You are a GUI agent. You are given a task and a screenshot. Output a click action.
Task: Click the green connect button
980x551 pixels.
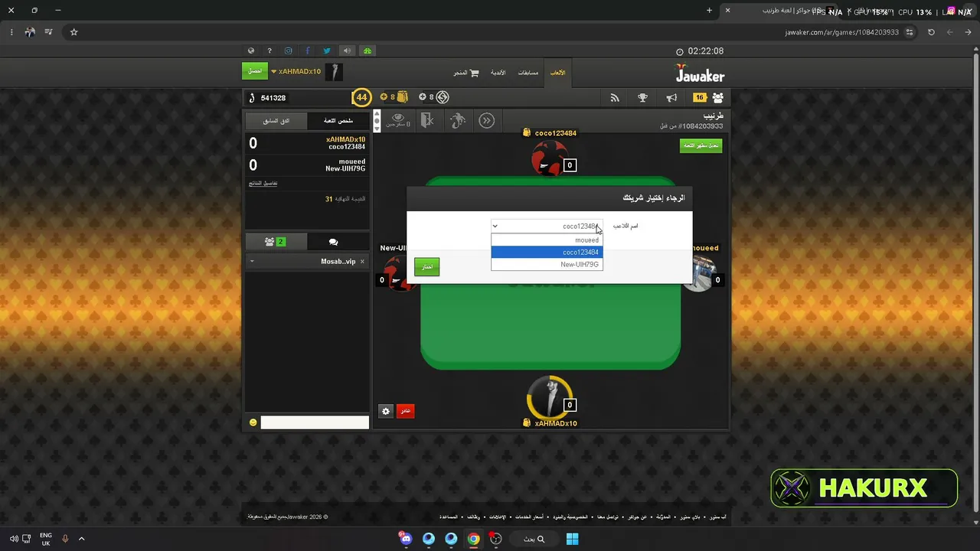click(255, 71)
